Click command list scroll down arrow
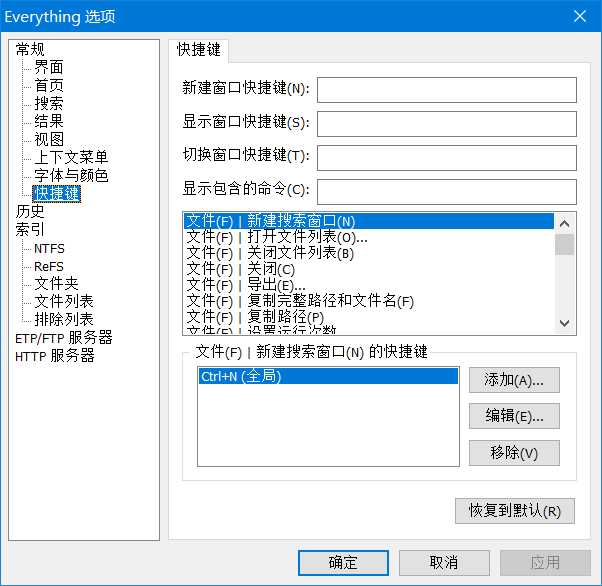This screenshot has width=602, height=586. [564, 323]
